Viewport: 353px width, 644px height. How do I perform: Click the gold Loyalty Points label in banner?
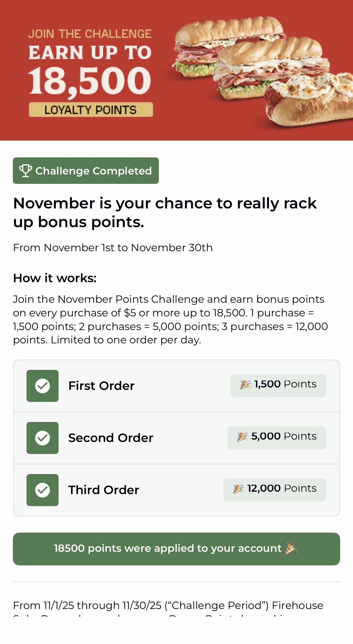[x=91, y=110]
